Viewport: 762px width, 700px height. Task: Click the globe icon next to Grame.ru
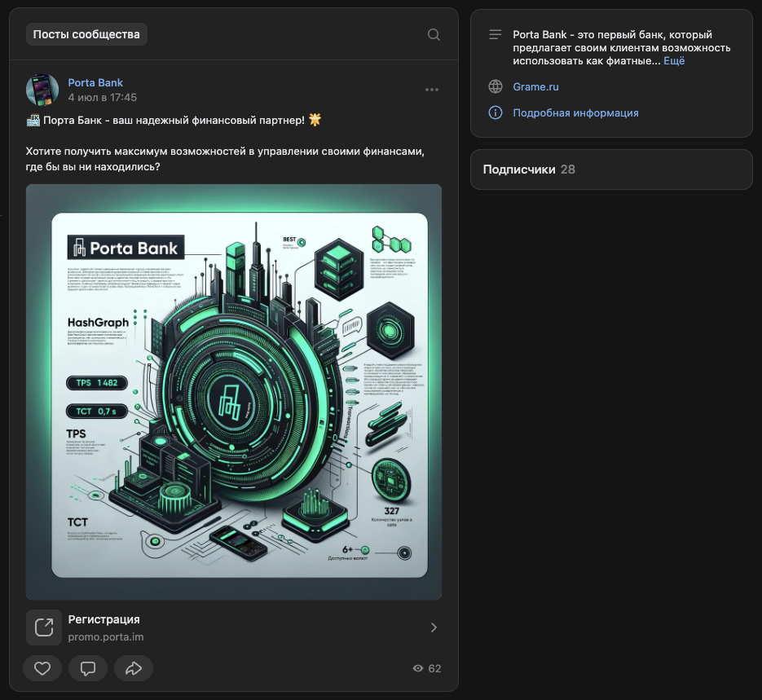click(495, 86)
